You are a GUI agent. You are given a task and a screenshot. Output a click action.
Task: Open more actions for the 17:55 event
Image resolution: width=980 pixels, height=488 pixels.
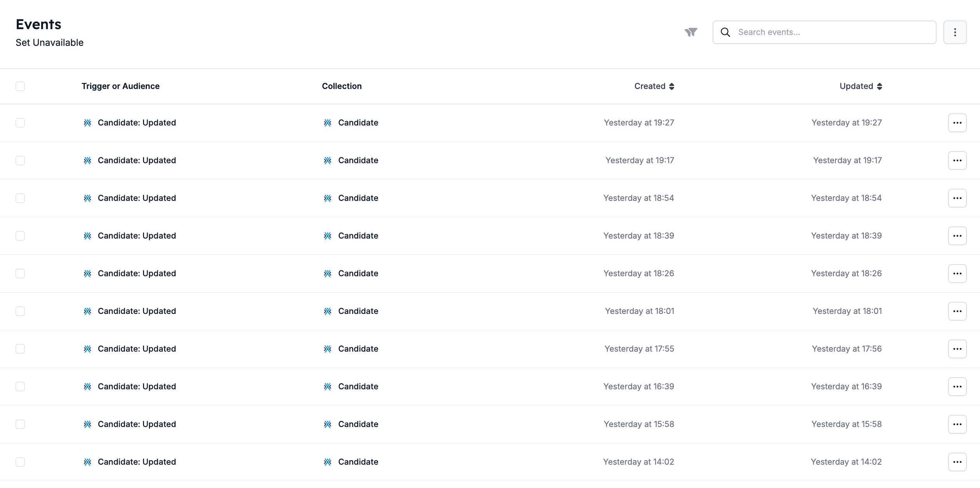[x=957, y=349]
